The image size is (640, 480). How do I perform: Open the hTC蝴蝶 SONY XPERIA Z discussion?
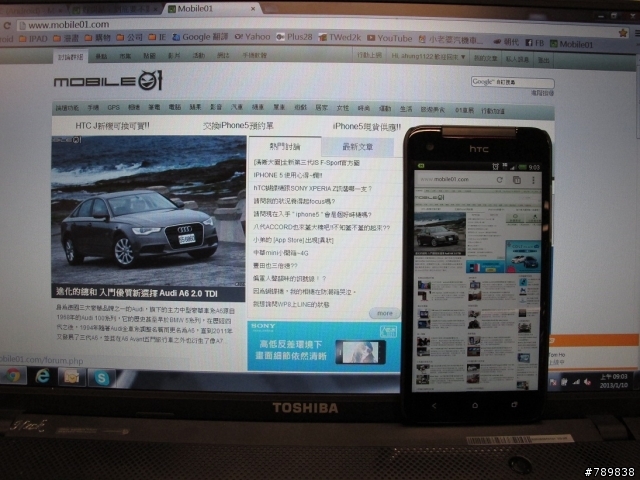click(x=313, y=188)
